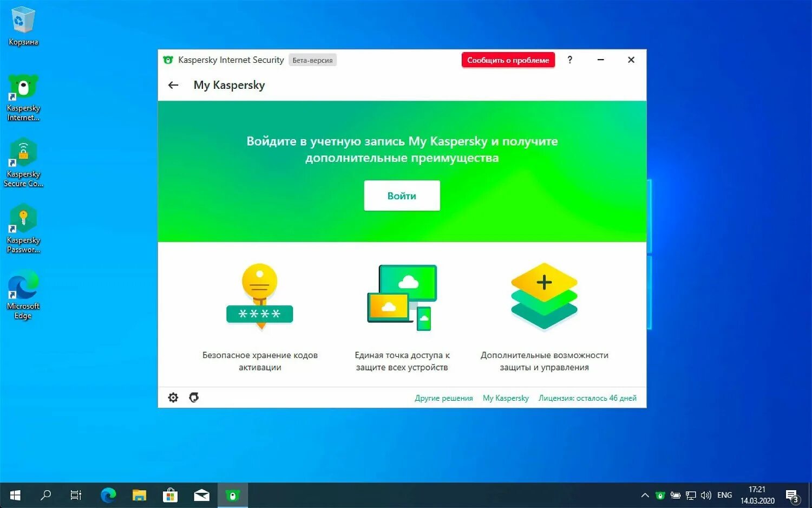This screenshot has width=812, height=508.
Task: Select the Kaspersky Password Manager desktop shortcut
Action: click(23, 229)
